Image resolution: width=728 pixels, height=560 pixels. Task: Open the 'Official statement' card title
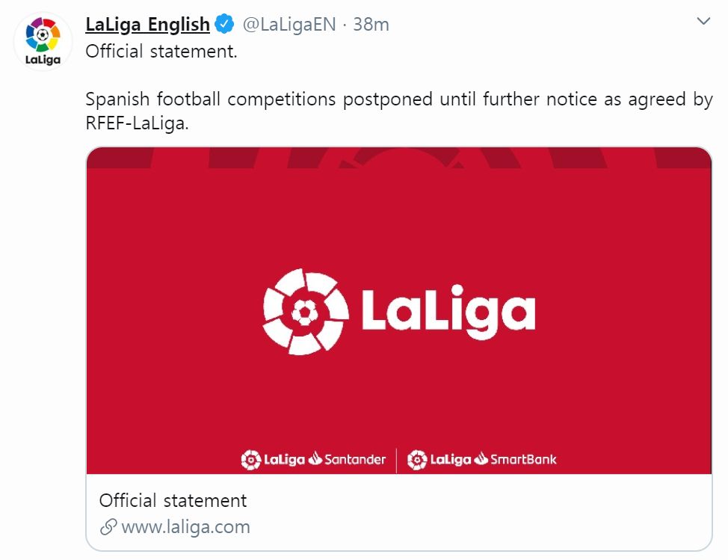173,500
